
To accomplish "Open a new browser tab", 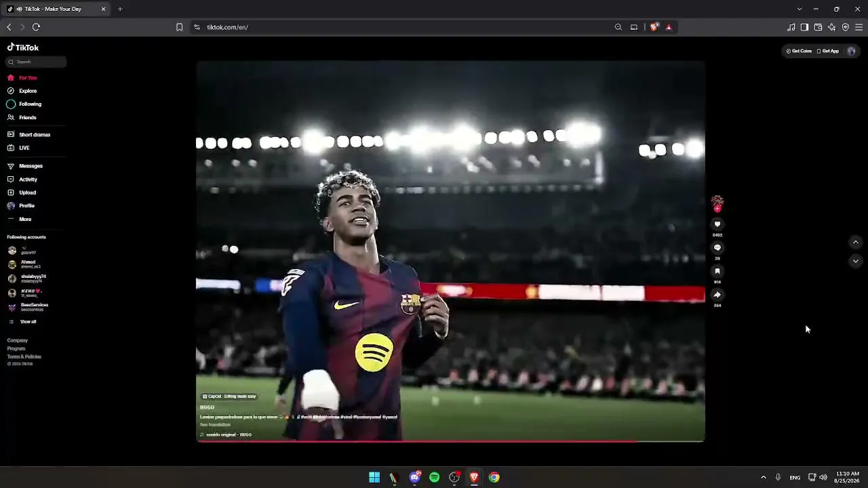I will pos(120,9).
